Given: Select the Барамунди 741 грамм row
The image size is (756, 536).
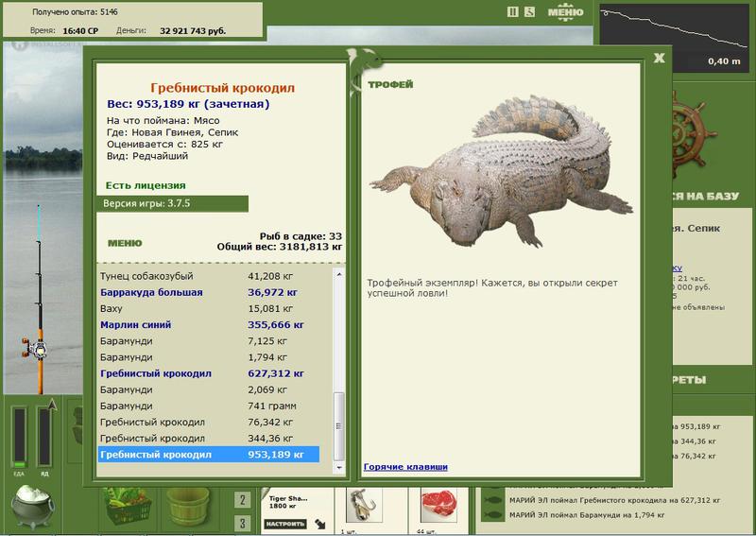Looking at the screenshot, I should pyautogui.click(x=209, y=406).
